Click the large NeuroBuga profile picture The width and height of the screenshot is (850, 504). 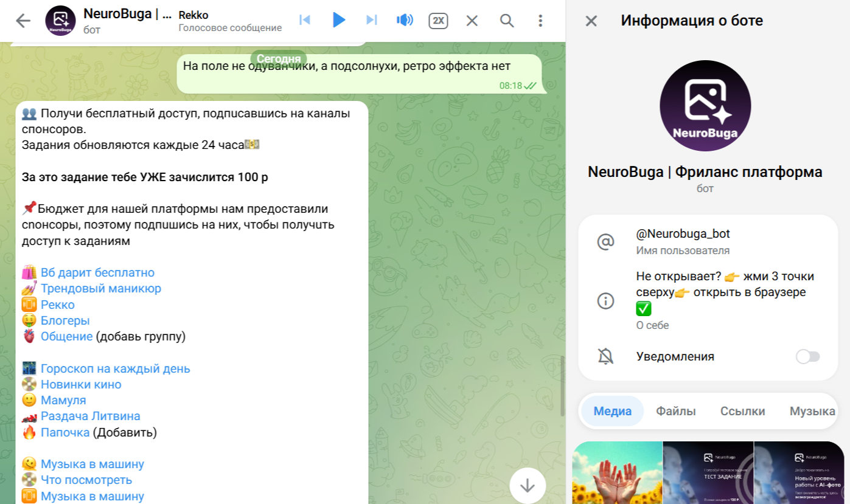pyautogui.click(x=705, y=106)
